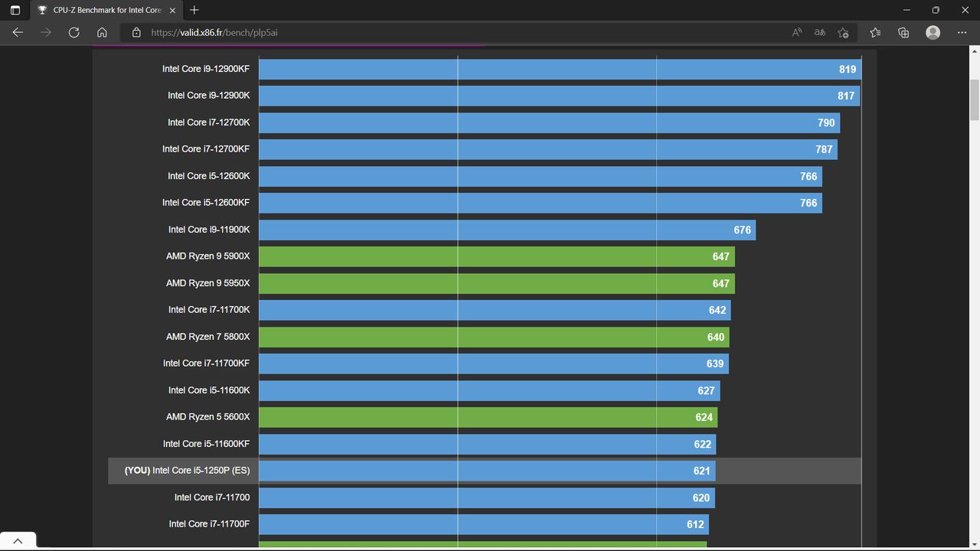Click the score value 627
Image resolution: width=980 pixels, height=551 pixels.
[706, 390]
